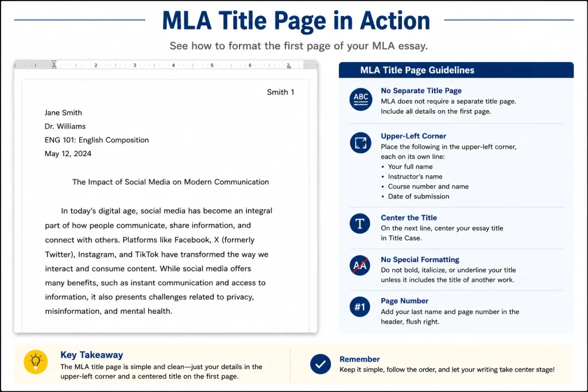The width and height of the screenshot is (588, 392).
Task: Click the 'MLA Title Page Guidelines' header
Action: tap(417, 70)
